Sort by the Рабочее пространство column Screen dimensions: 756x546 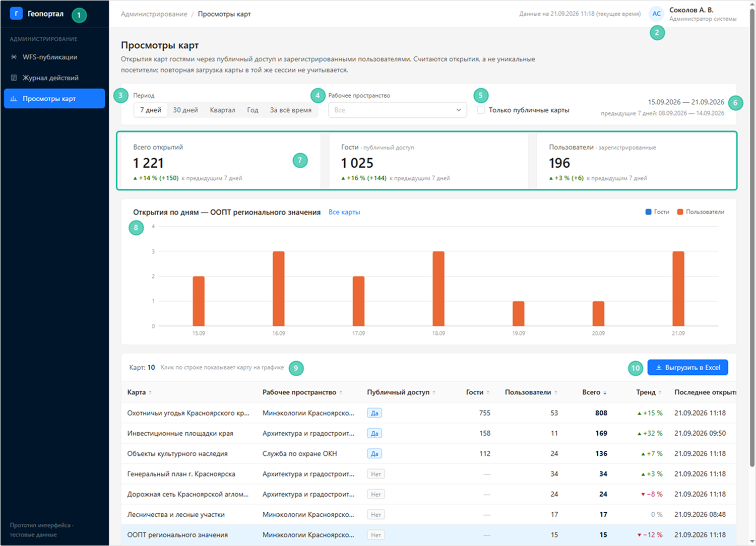[302, 392]
